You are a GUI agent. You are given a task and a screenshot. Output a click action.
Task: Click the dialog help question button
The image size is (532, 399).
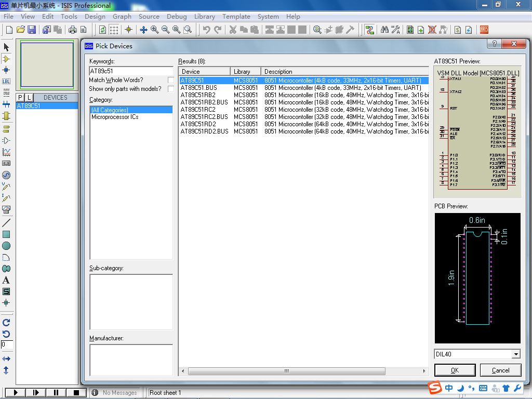pyautogui.click(x=495, y=44)
